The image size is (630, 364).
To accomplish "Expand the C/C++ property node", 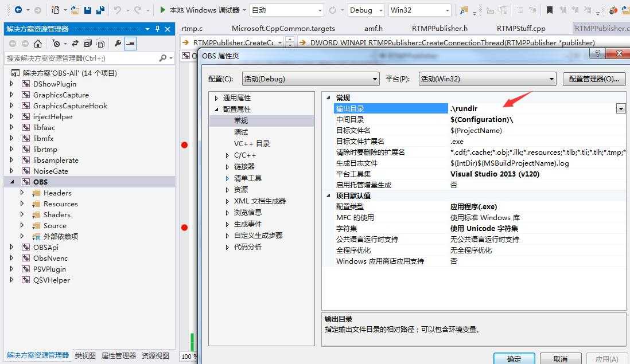I will pyautogui.click(x=227, y=155).
